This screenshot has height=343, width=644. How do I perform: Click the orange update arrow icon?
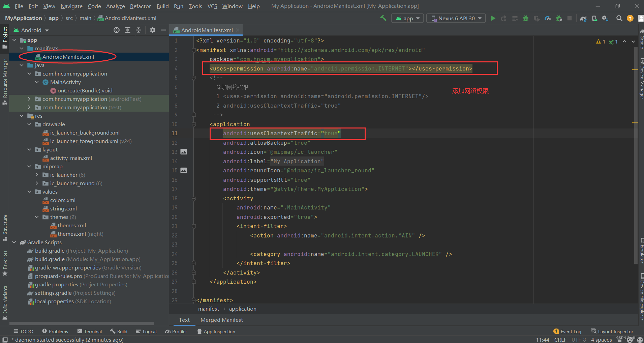pyautogui.click(x=630, y=18)
